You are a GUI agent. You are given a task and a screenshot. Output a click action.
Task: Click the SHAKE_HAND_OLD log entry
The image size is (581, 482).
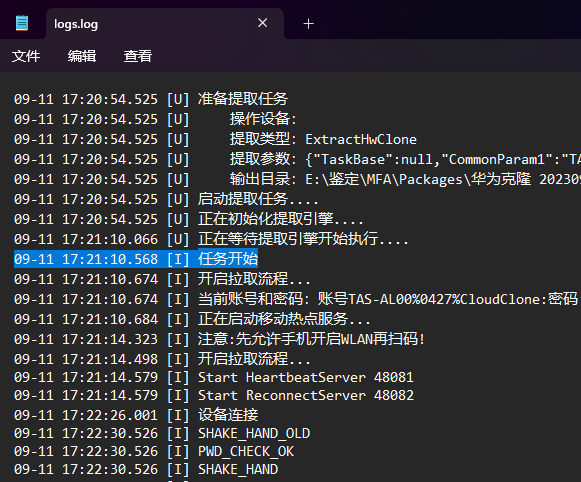pyautogui.click(x=162, y=433)
